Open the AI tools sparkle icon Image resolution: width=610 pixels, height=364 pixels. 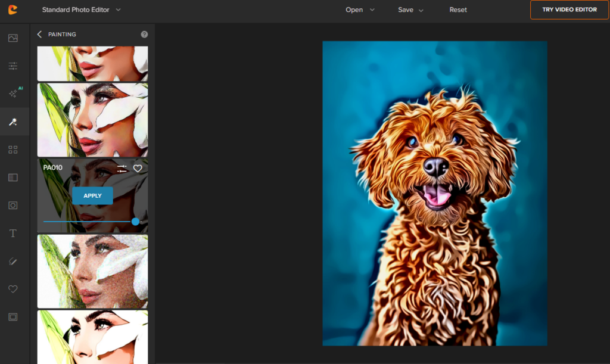(14, 93)
